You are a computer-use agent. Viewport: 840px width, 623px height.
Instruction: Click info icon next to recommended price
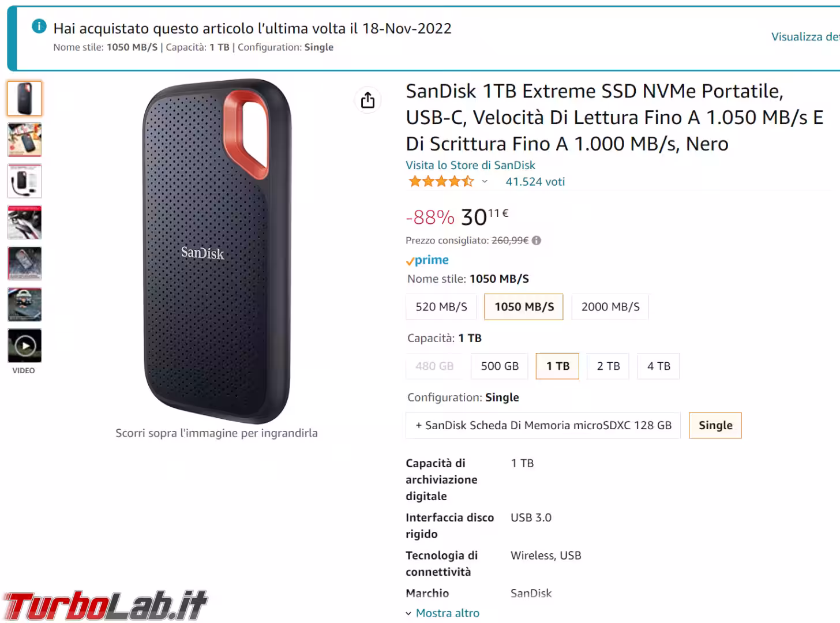pyautogui.click(x=537, y=241)
